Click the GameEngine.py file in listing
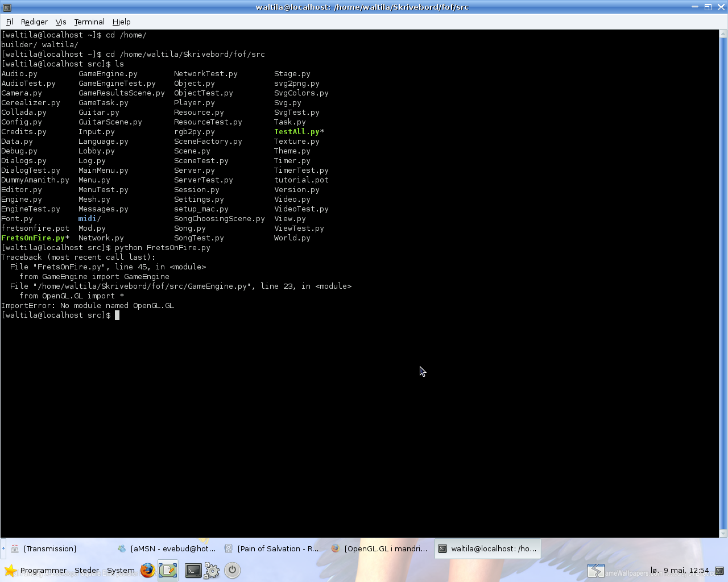The image size is (728, 582). point(108,74)
